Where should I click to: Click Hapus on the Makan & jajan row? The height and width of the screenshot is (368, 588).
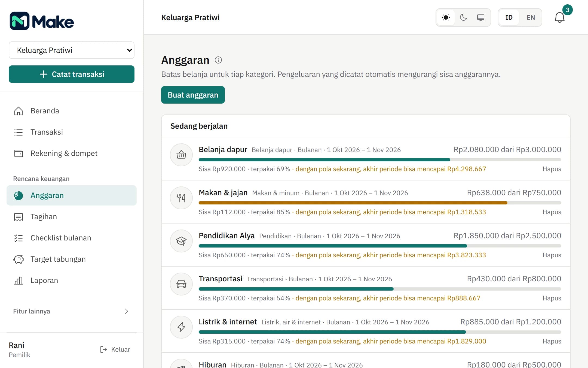point(552,212)
